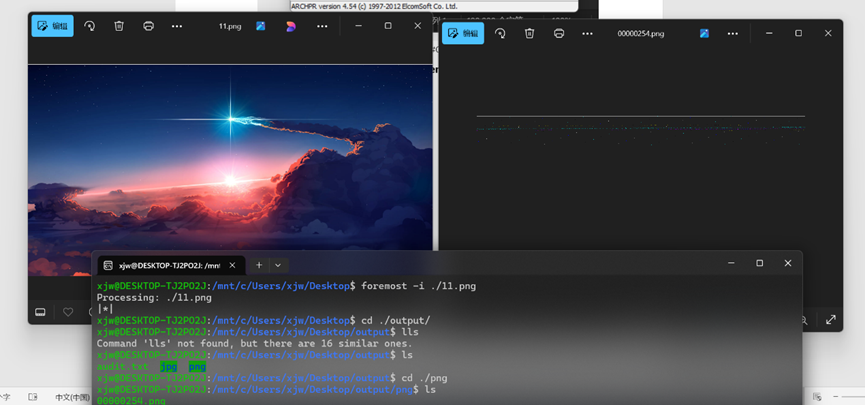Print the 00000254.png image
The width and height of the screenshot is (865, 405).
coord(559,33)
